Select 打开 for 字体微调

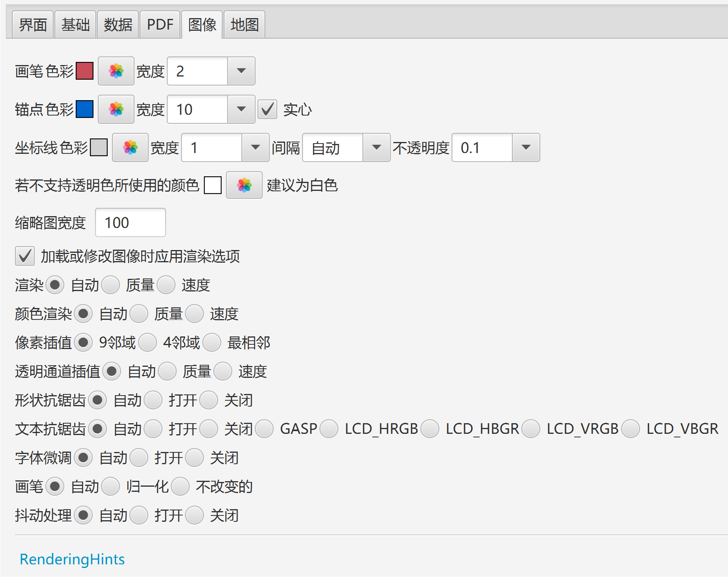coord(139,457)
